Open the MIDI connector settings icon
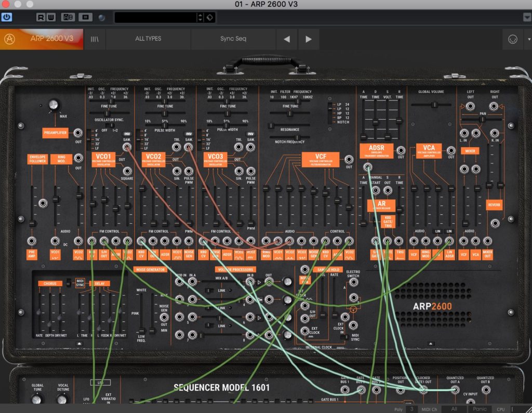The width and height of the screenshot is (532, 413). (x=512, y=40)
